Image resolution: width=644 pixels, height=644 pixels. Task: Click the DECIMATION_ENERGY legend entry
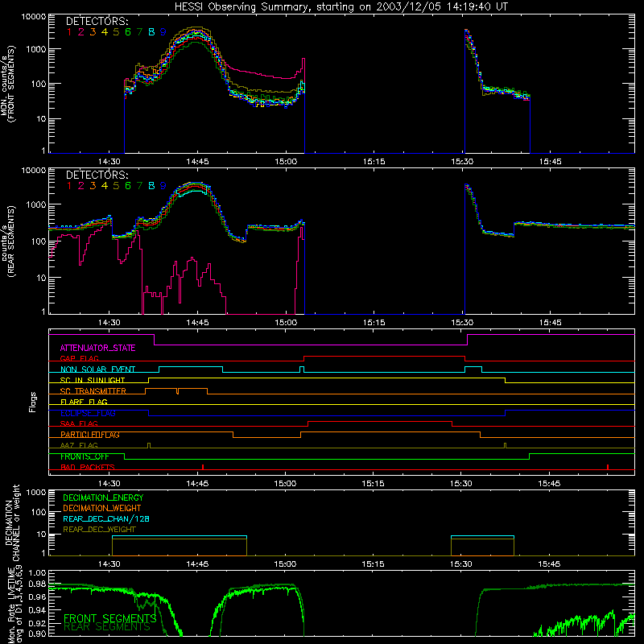pos(103,497)
